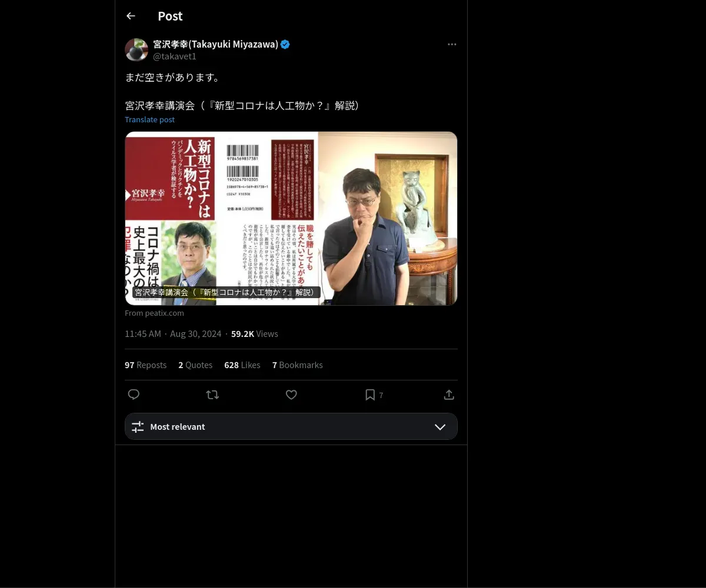Expand the Most relevant sort chevron
Image resolution: width=706 pixels, height=588 pixels.
[440, 427]
